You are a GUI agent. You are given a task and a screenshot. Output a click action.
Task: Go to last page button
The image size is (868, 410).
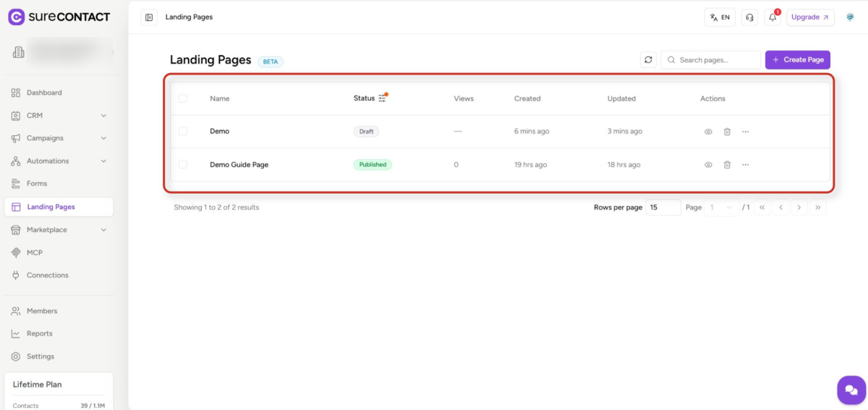(x=818, y=208)
